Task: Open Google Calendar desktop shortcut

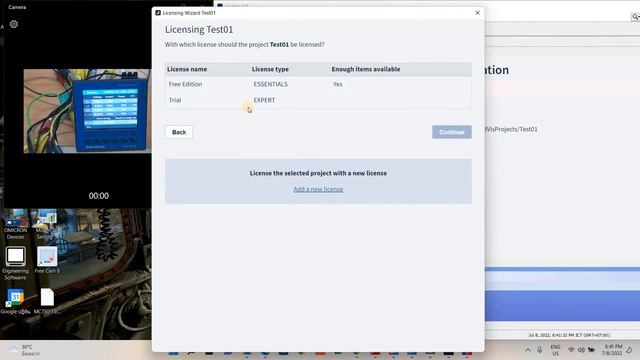Action: pos(16,302)
